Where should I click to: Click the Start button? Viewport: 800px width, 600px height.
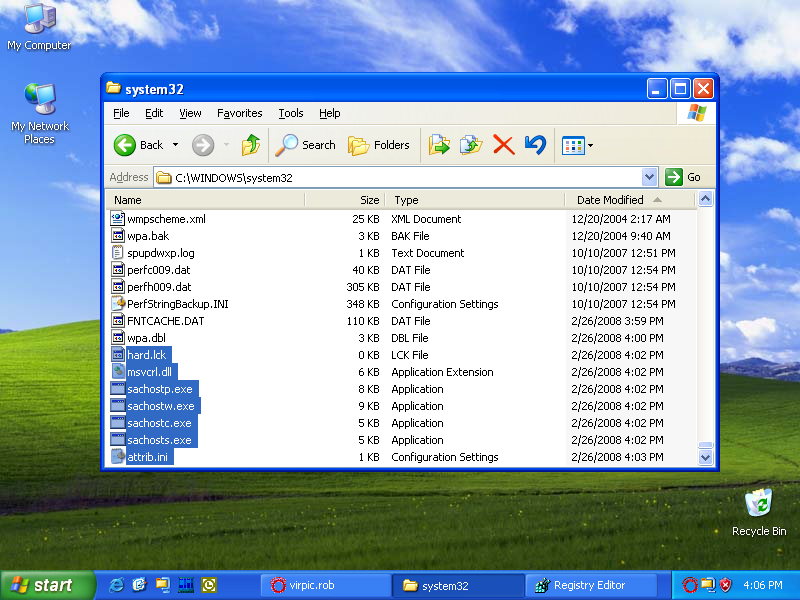tap(47, 585)
